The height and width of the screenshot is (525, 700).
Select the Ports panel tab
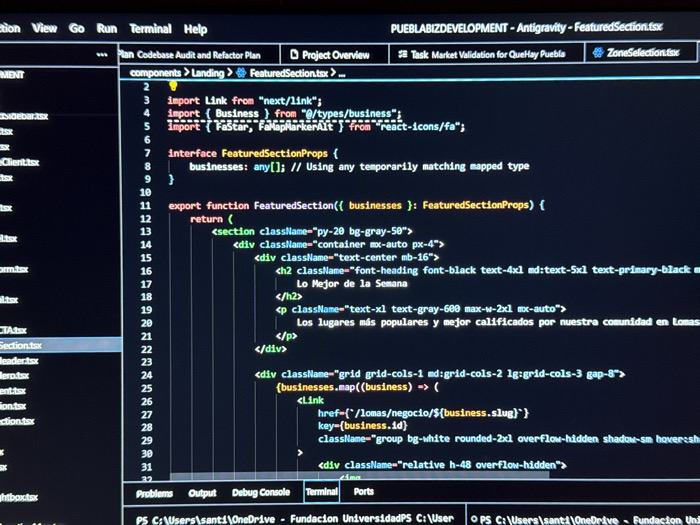point(363,492)
